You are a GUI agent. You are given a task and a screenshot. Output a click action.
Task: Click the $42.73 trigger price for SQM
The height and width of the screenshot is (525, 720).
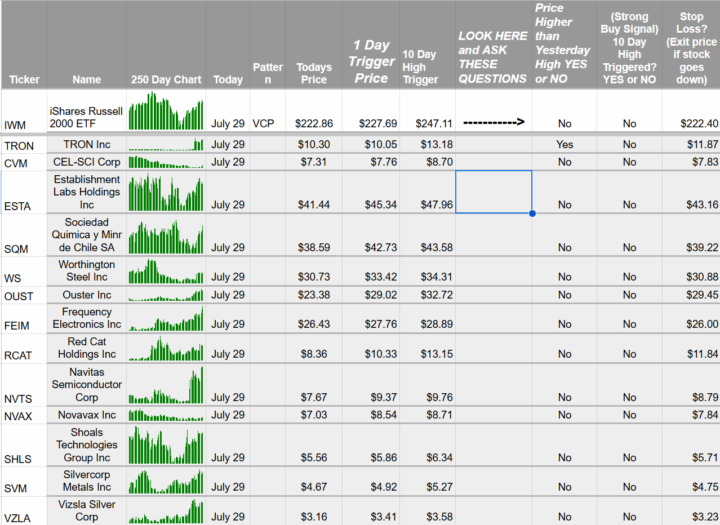(x=381, y=247)
